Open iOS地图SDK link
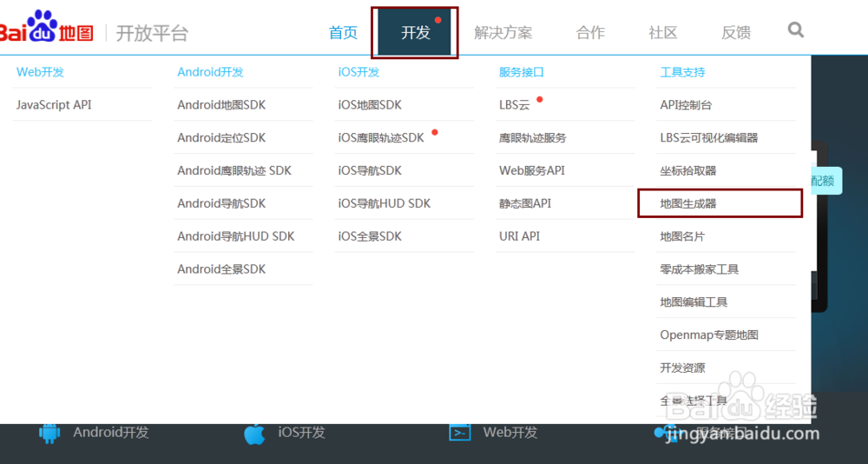 [x=370, y=105]
